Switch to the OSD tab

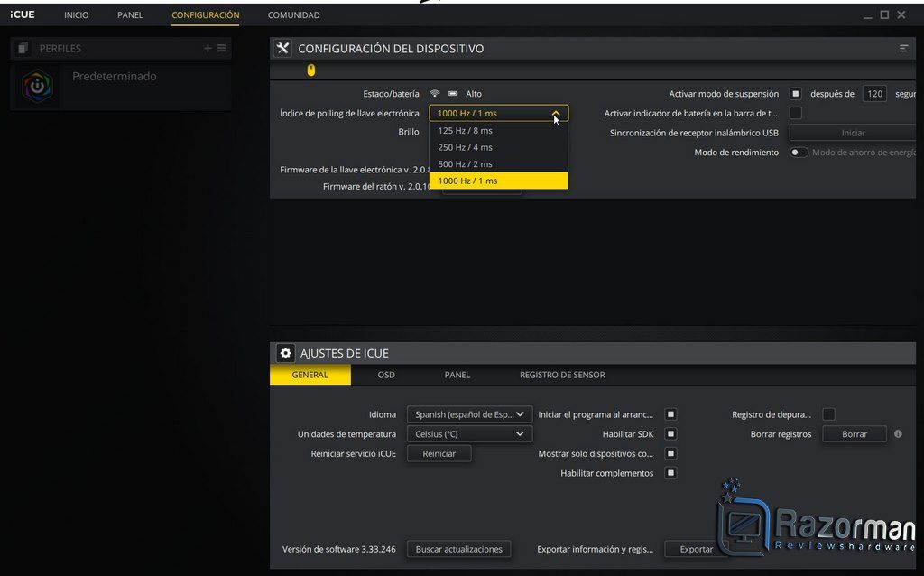(x=386, y=375)
